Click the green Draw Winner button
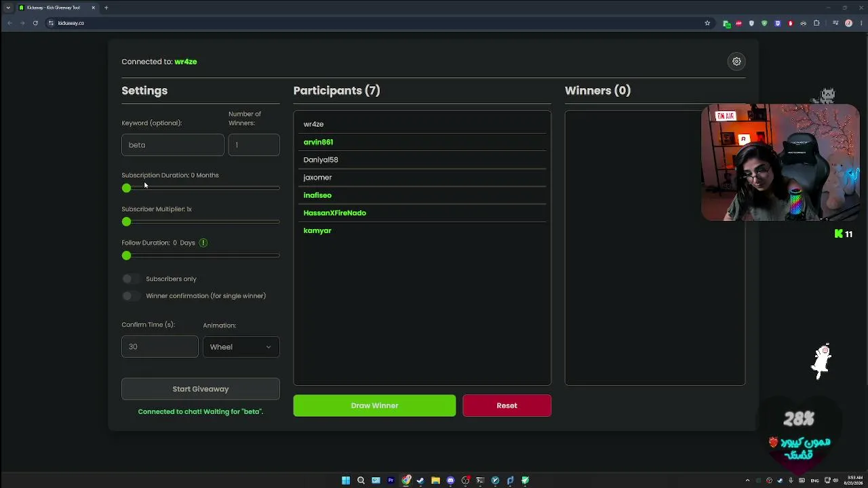The height and width of the screenshot is (488, 868). pos(374,405)
